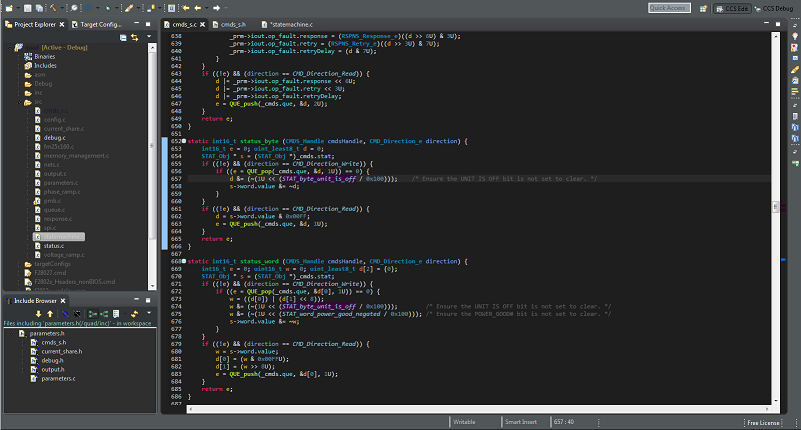Viewport: 801px width, 430px height.
Task: Switch to CCS Edit perspective
Action: click(732, 8)
